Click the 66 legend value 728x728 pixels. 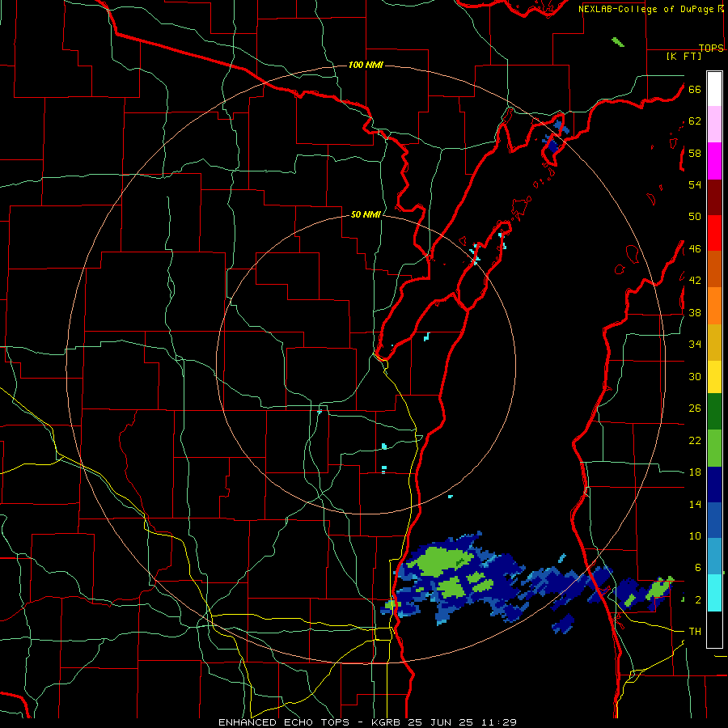point(695,89)
